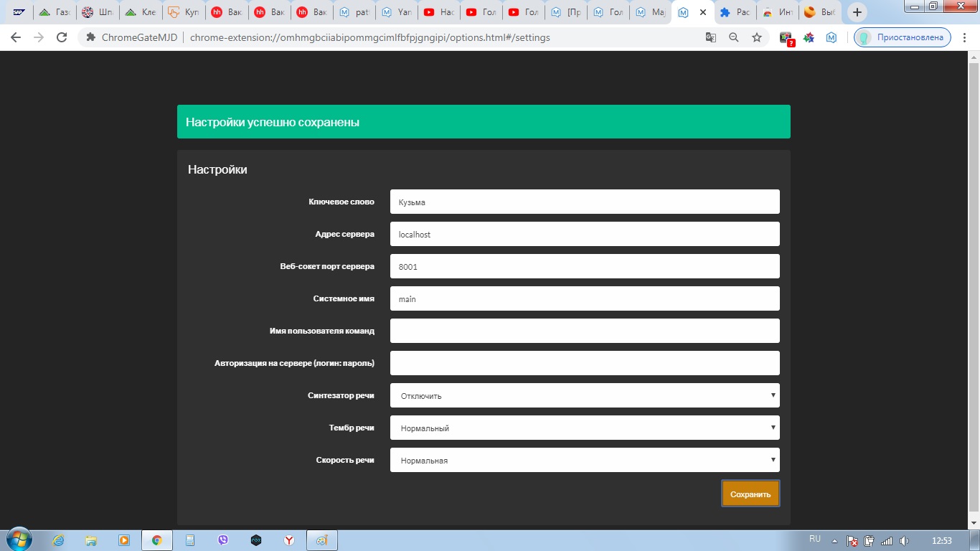Close the active settings tab
This screenshot has width=980, height=551.
[x=702, y=12]
